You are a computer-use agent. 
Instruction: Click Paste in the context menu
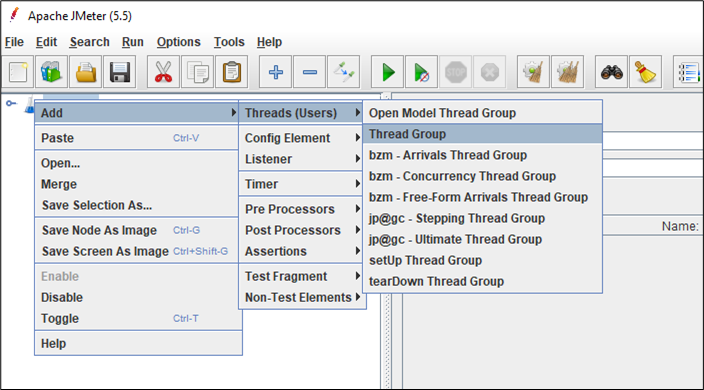pyautogui.click(x=136, y=138)
